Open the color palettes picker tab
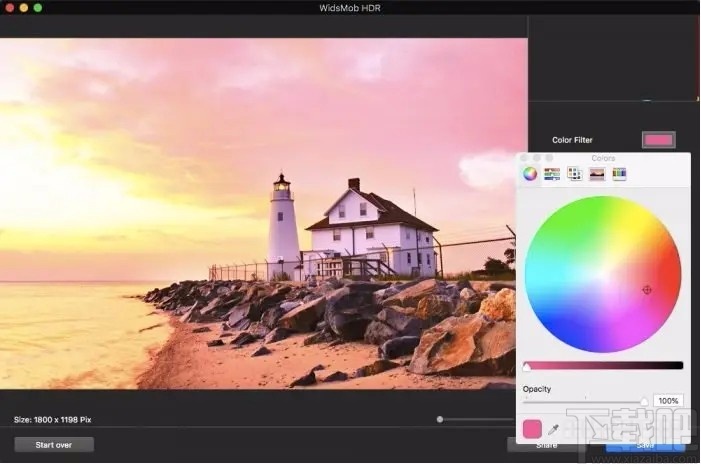 click(x=574, y=173)
